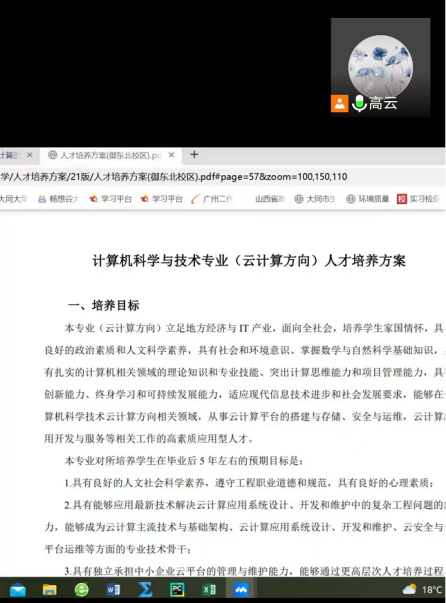Open Microsoft Word from the taskbar
This screenshot has width=446, height=603.
[113, 590]
